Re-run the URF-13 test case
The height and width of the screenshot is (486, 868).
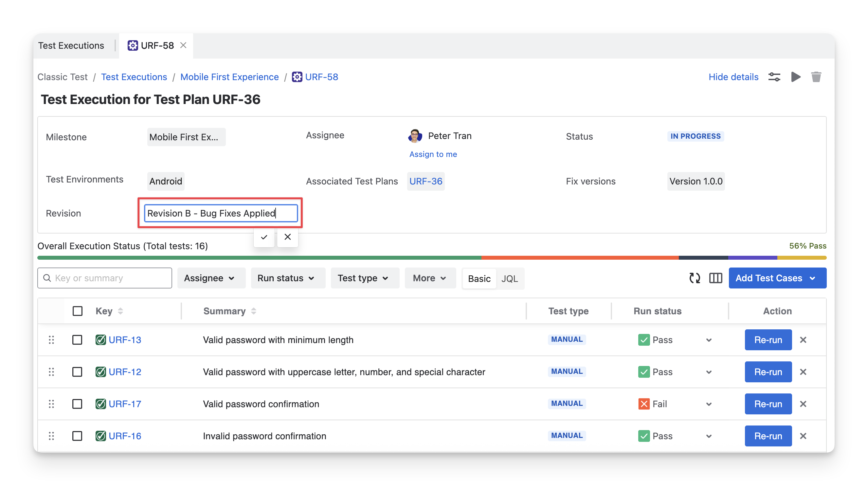pyautogui.click(x=768, y=340)
